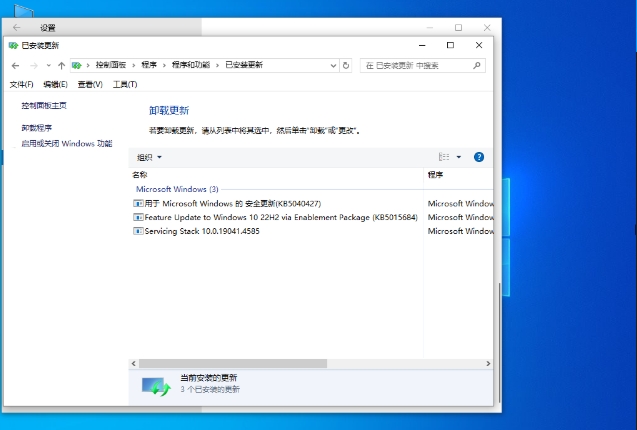Expand the 组织 dropdown menu
The height and width of the screenshot is (430, 637).
coord(149,157)
